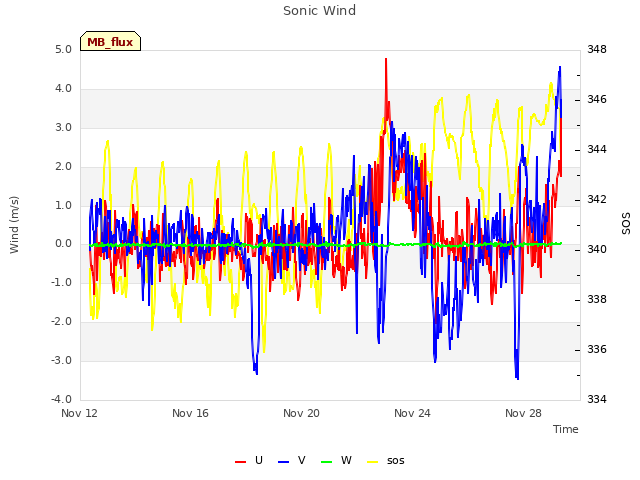Click the 1.0 left axis value
Image resolution: width=640 pixels, height=480 pixels.
point(63,205)
